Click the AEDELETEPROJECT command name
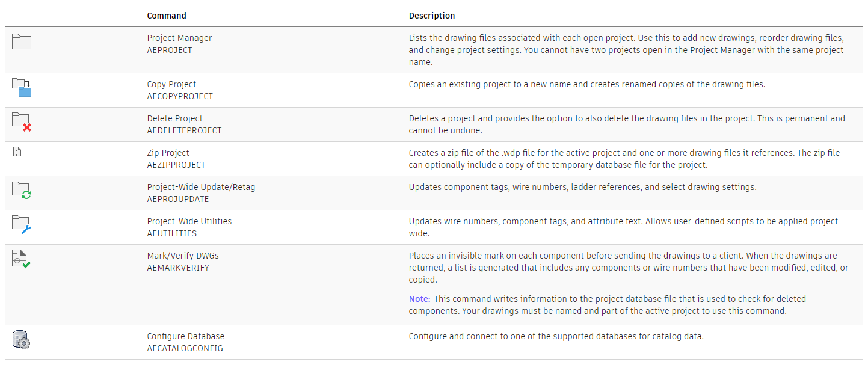Viewport: 868px width, 365px height. click(x=184, y=130)
